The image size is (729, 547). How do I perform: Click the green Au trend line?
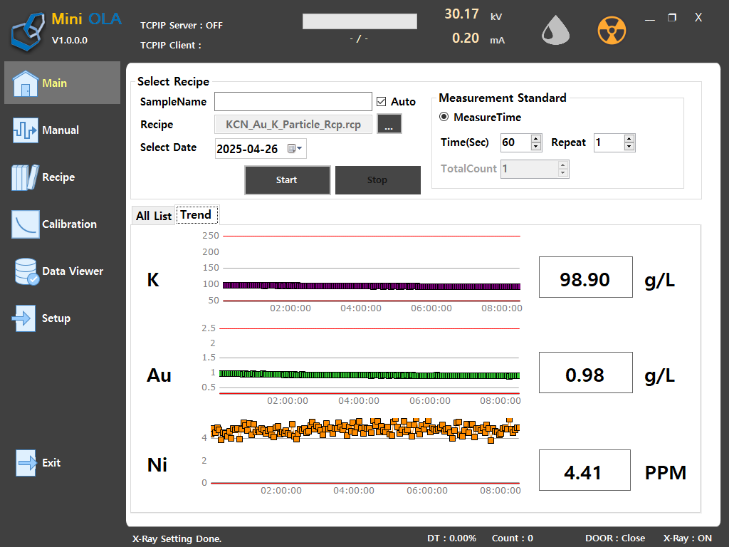(x=369, y=375)
